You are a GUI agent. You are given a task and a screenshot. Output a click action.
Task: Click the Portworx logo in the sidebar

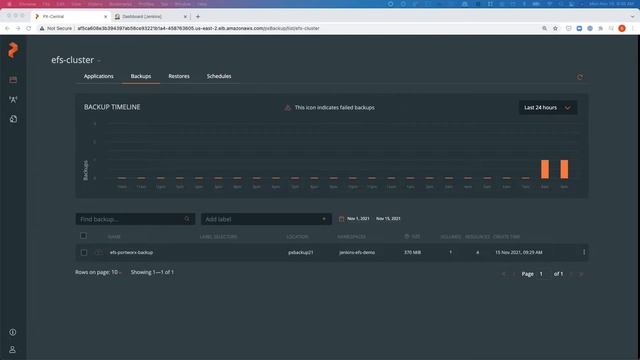[13, 50]
